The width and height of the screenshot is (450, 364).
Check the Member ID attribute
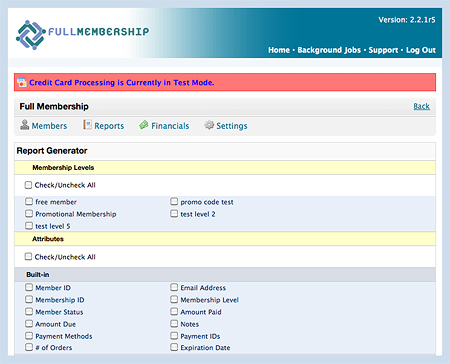point(29,287)
